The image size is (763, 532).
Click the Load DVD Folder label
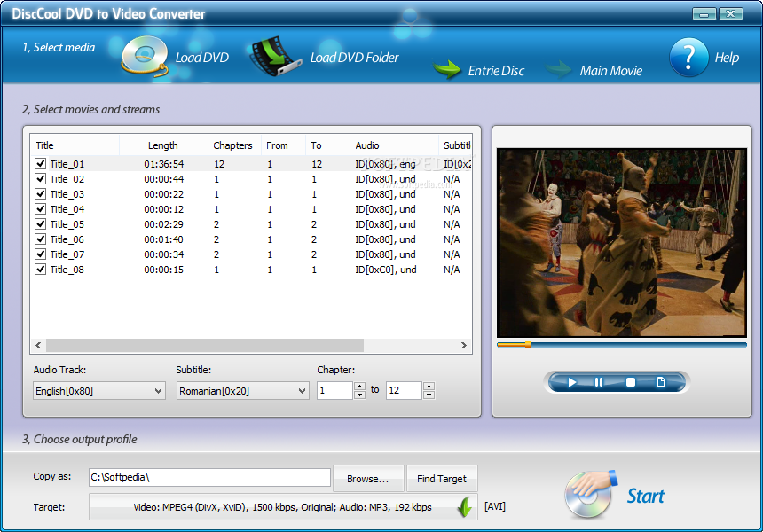354,58
